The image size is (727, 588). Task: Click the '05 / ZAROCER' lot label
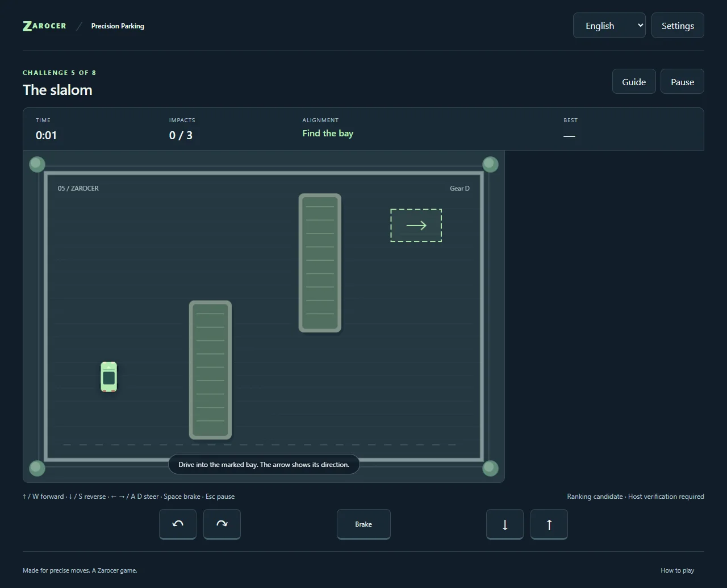click(78, 189)
